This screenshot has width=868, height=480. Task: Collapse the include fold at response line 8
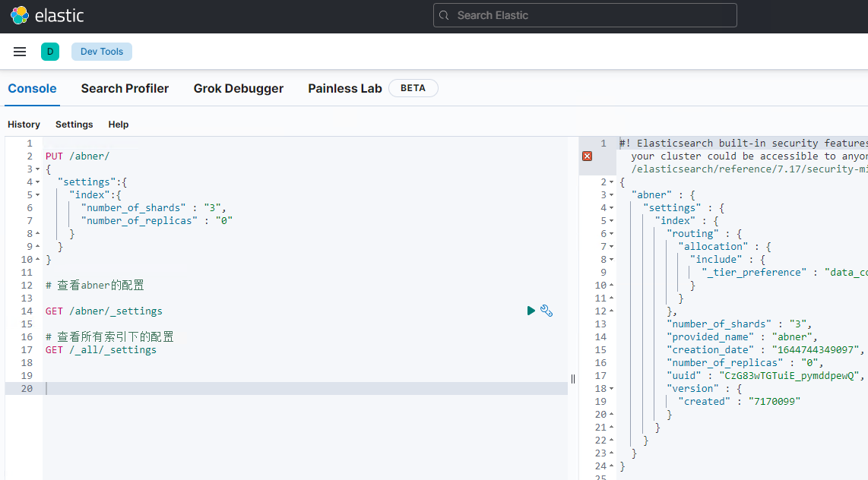click(x=612, y=259)
